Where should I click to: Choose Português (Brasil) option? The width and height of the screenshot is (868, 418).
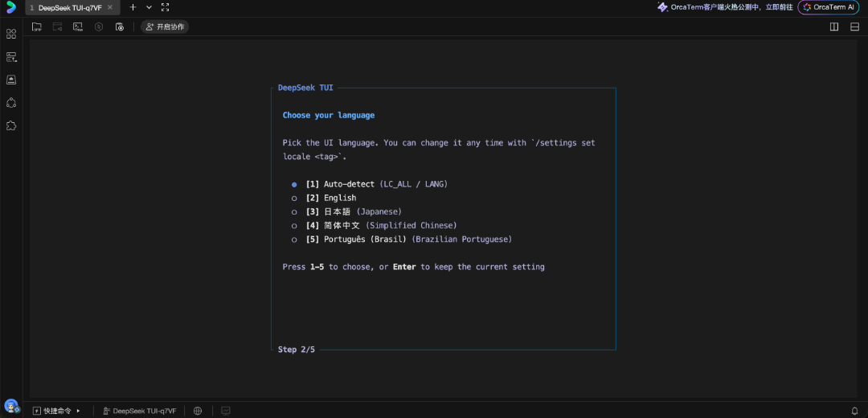point(402,240)
